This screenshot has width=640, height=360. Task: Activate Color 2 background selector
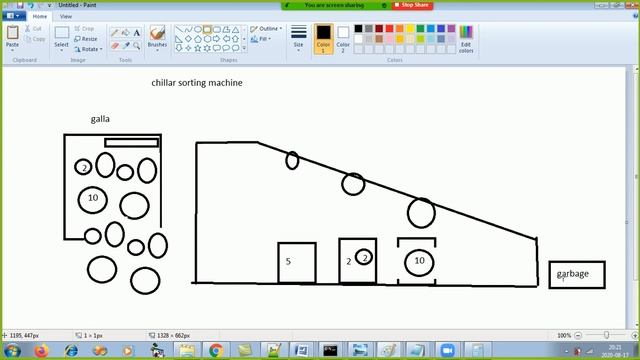click(x=343, y=39)
